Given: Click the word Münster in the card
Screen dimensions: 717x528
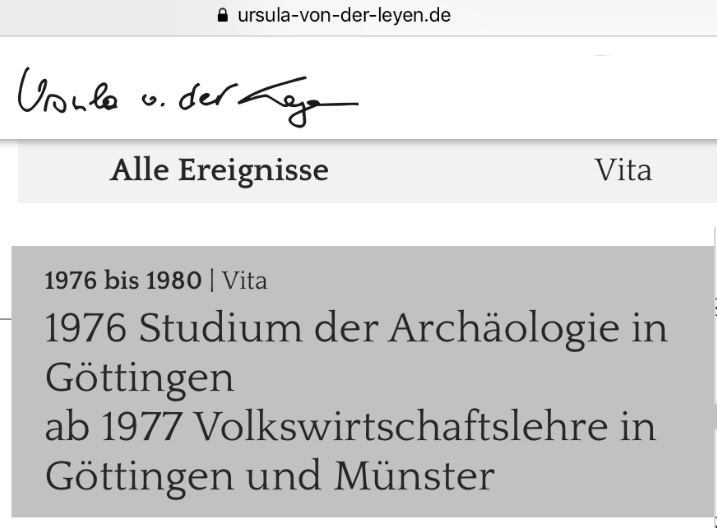Looking at the screenshot, I should tap(415, 476).
